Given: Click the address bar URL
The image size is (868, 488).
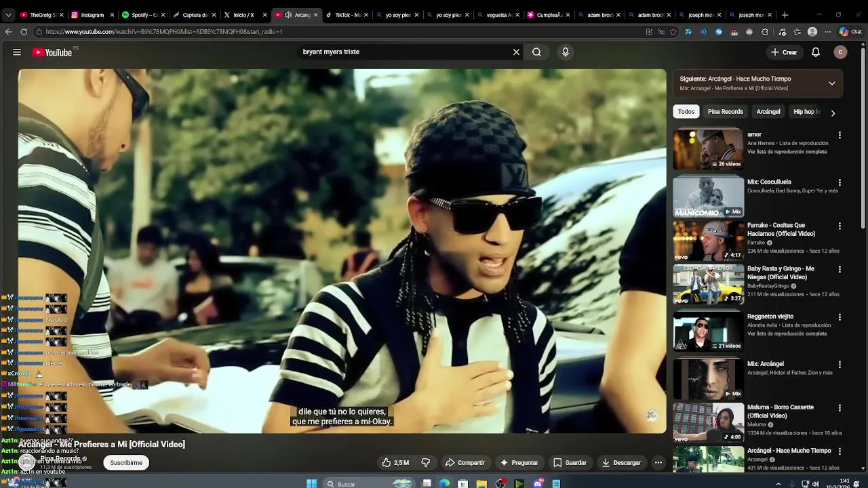Looking at the screenshot, I should pos(164,32).
